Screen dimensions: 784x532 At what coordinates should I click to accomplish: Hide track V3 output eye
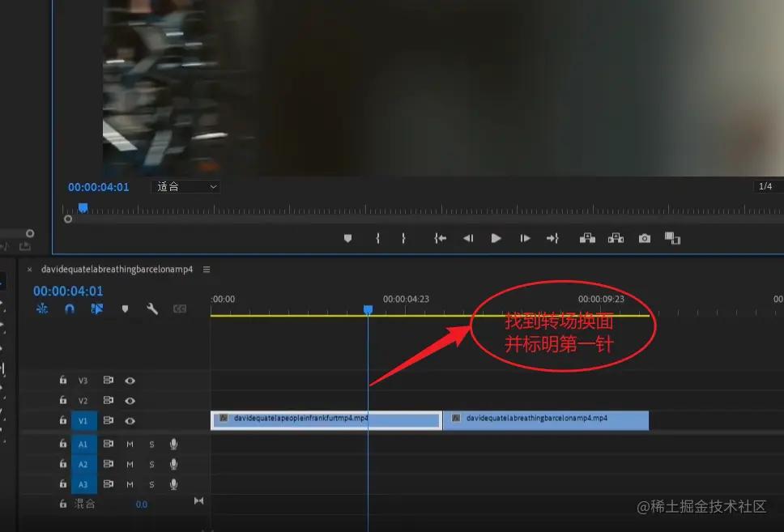pyautogui.click(x=130, y=381)
